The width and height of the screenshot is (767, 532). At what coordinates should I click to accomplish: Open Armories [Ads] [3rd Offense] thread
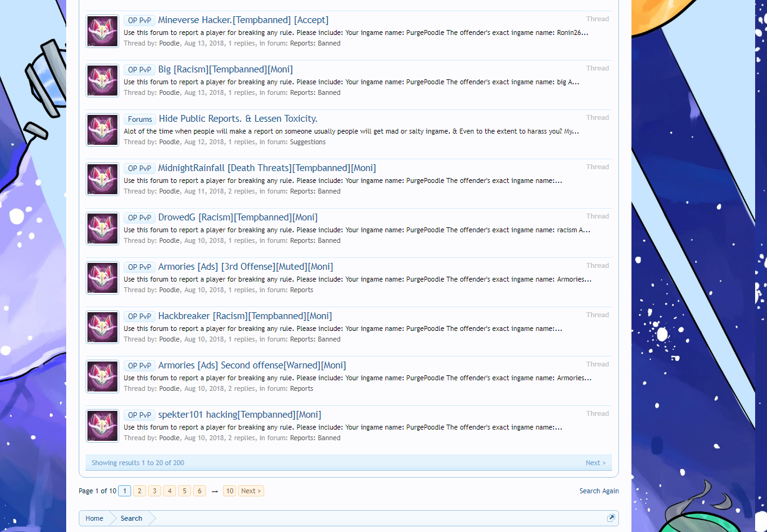245,267
